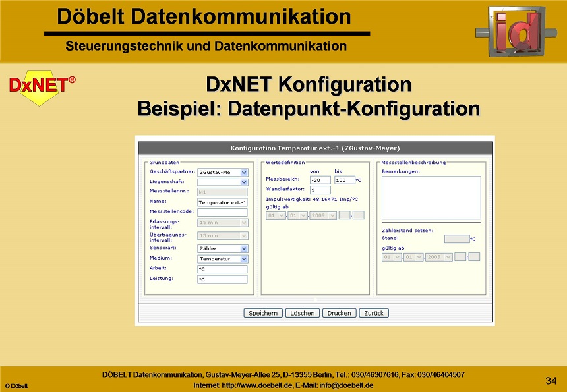Click the Wertedefinition group label
Screen dimensions: 567x392
pyautogui.click(x=285, y=163)
